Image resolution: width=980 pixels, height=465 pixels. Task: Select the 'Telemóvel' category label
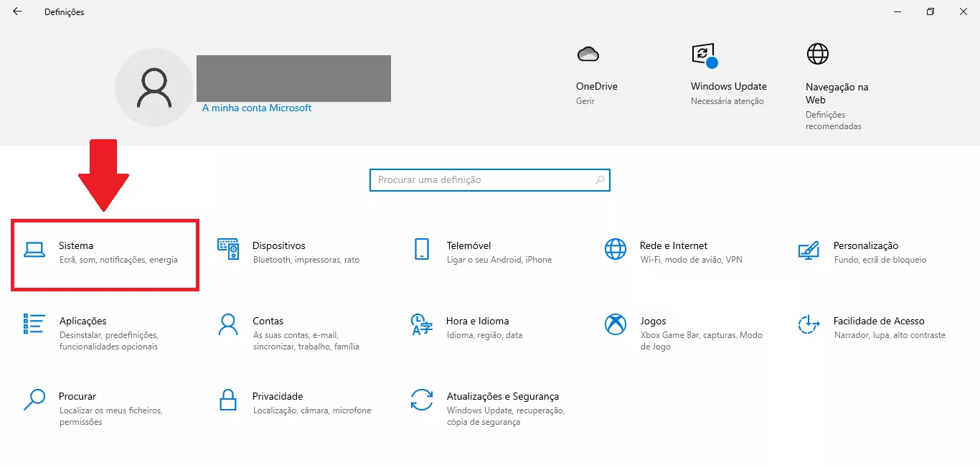[x=468, y=245]
